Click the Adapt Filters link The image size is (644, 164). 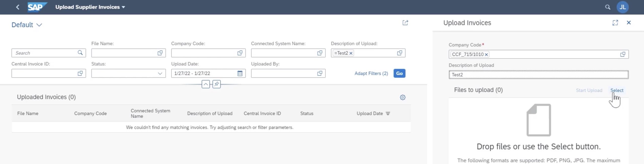coord(371,73)
